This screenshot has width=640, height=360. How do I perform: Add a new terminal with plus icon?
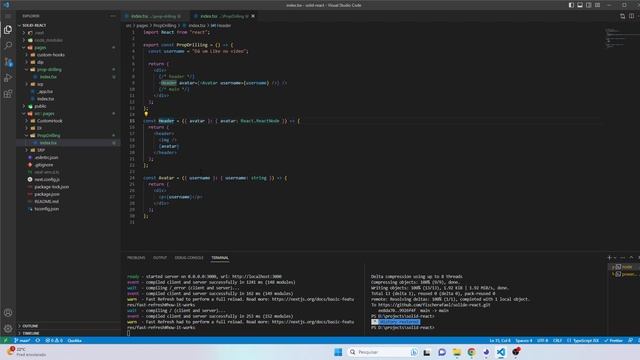[609, 258]
